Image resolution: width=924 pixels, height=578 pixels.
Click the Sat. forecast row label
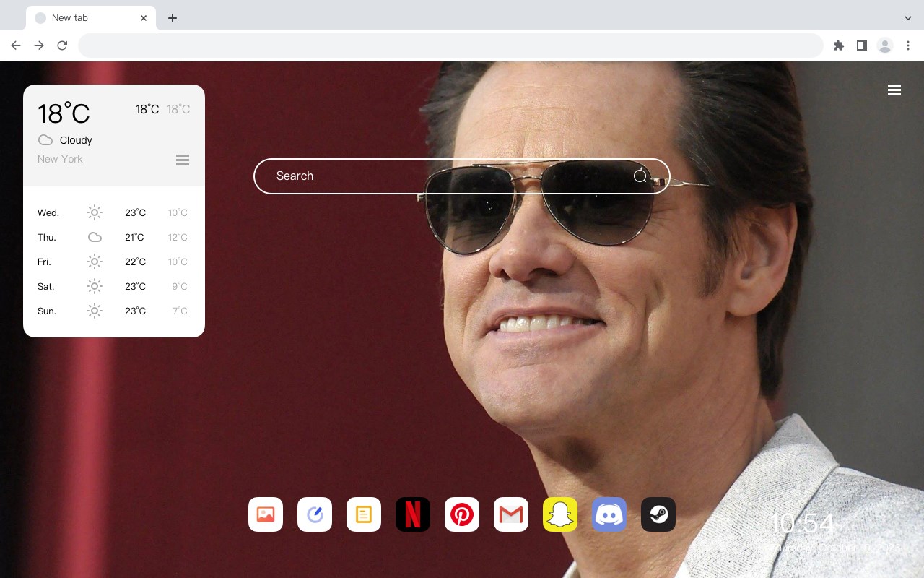click(x=46, y=286)
